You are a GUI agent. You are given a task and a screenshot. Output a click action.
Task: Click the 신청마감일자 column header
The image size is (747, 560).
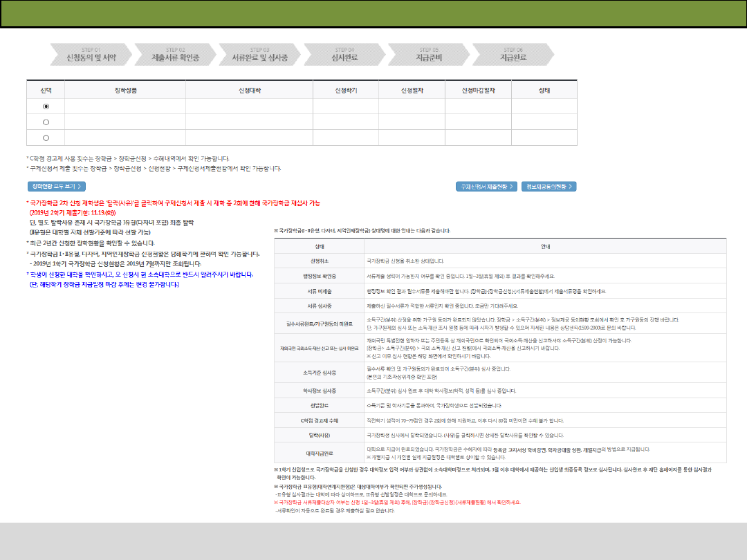point(479,91)
